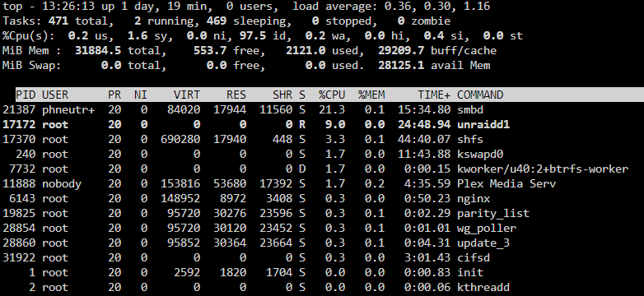Click the 2121.0 used memory value

pos(306,51)
